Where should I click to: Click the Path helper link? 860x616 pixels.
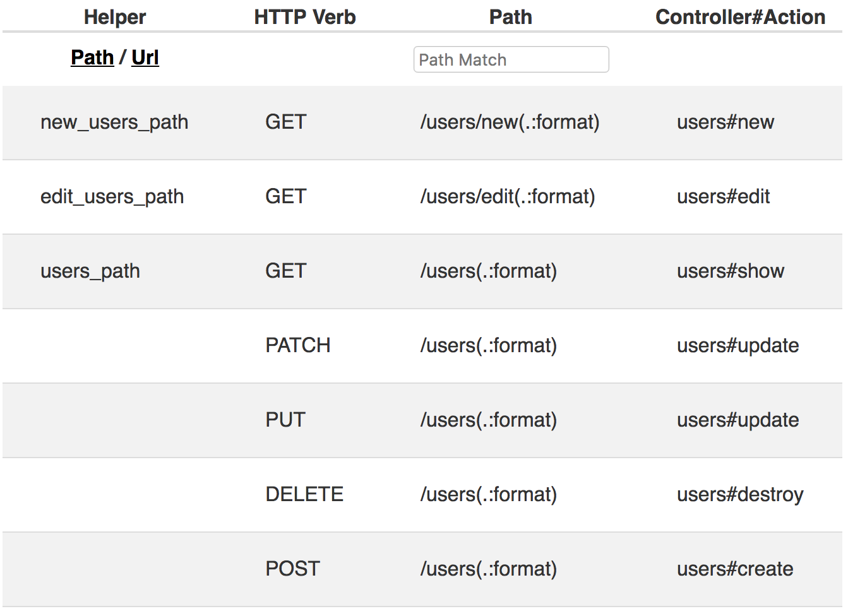coord(92,57)
